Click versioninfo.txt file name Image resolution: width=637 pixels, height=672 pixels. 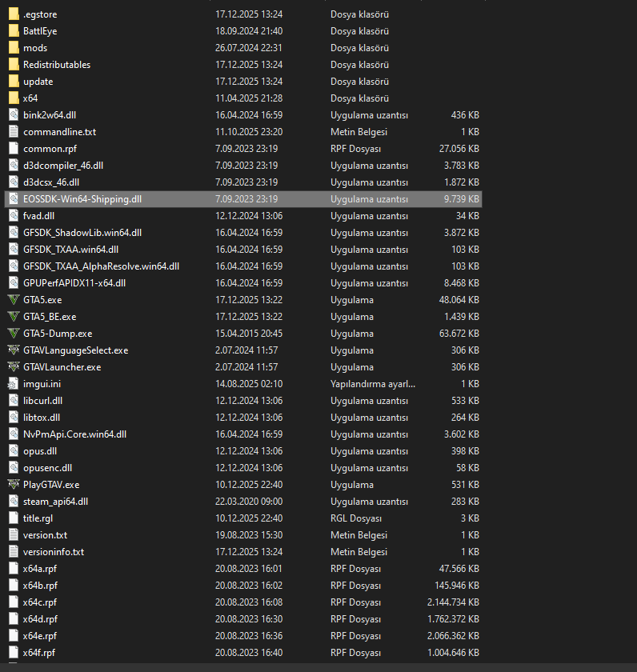click(x=54, y=551)
